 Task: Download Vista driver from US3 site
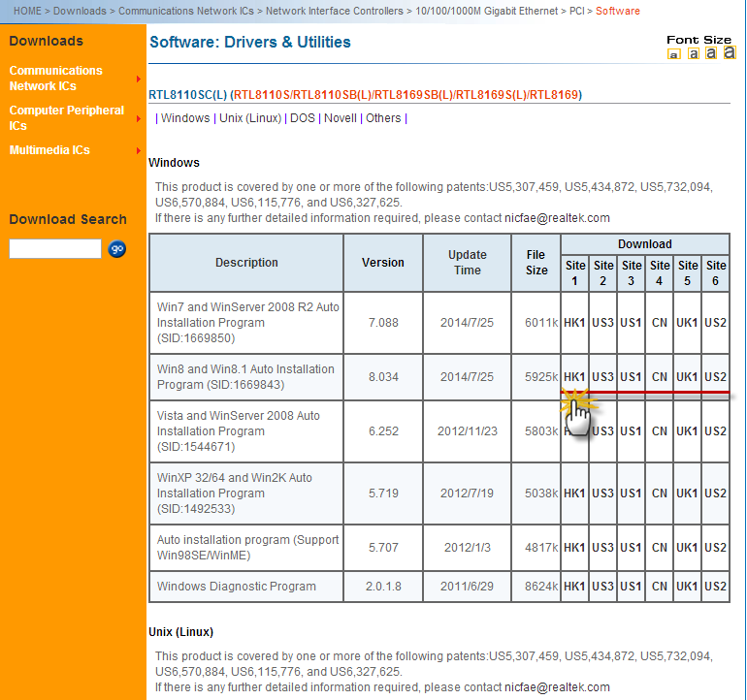pyautogui.click(x=602, y=431)
